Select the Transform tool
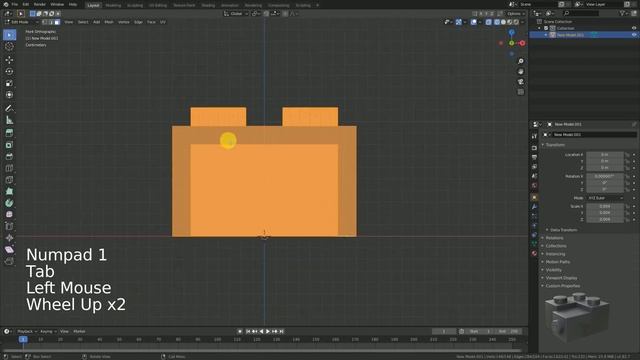The width and height of the screenshot is (640, 360). click(9, 95)
